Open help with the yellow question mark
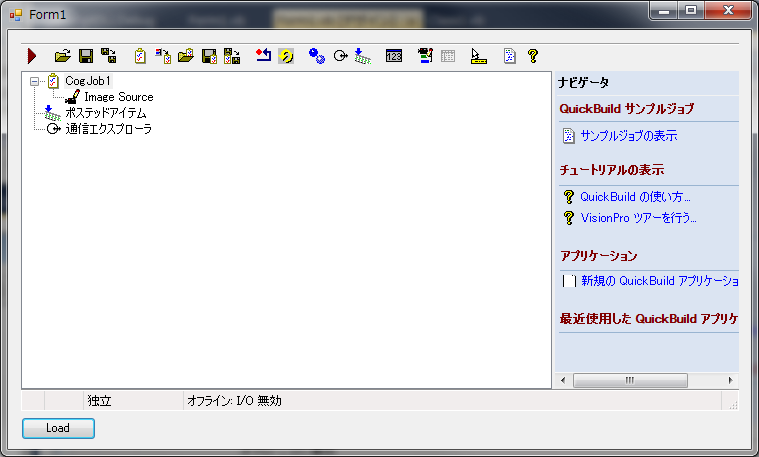Screen dimensions: 759x457 pyautogui.click(x=533, y=56)
